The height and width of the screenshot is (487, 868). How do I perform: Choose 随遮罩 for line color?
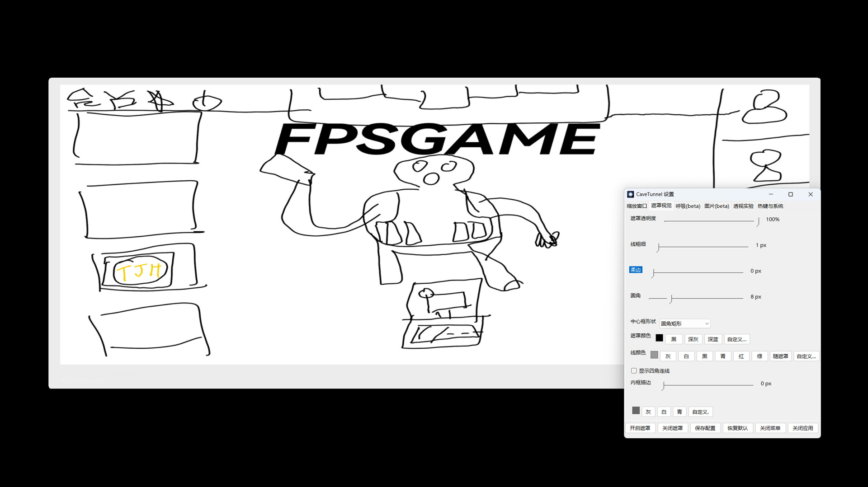pyautogui.click(x=781, y=356)
